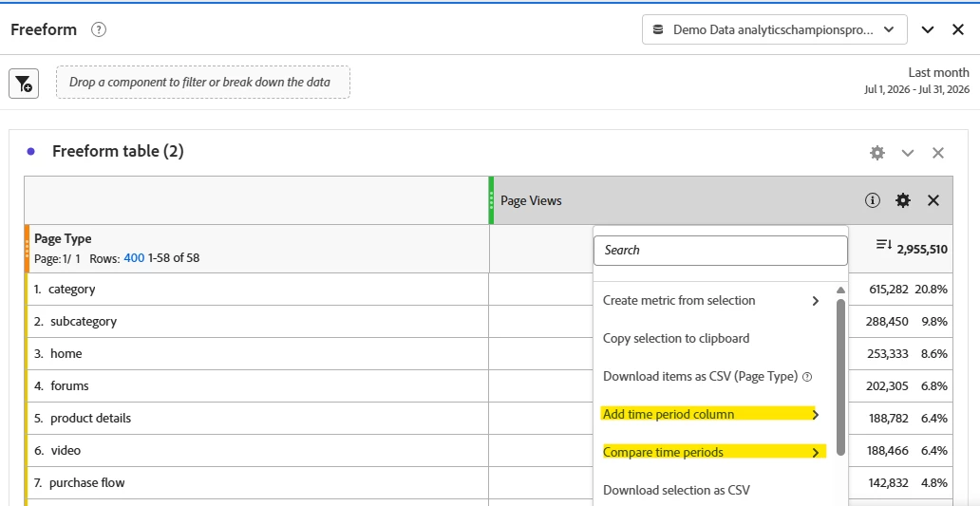
Task: Click the add filter funnel icon
Action: point(24,84)
